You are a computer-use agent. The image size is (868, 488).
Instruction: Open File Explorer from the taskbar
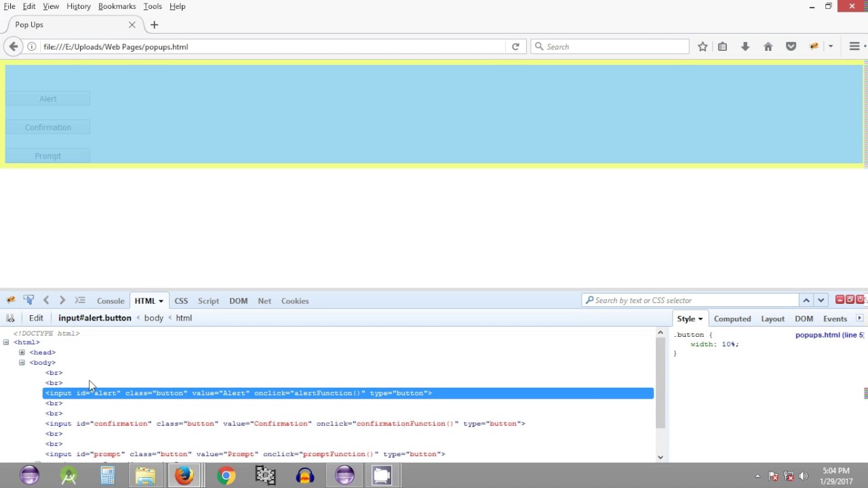(145, 476)
